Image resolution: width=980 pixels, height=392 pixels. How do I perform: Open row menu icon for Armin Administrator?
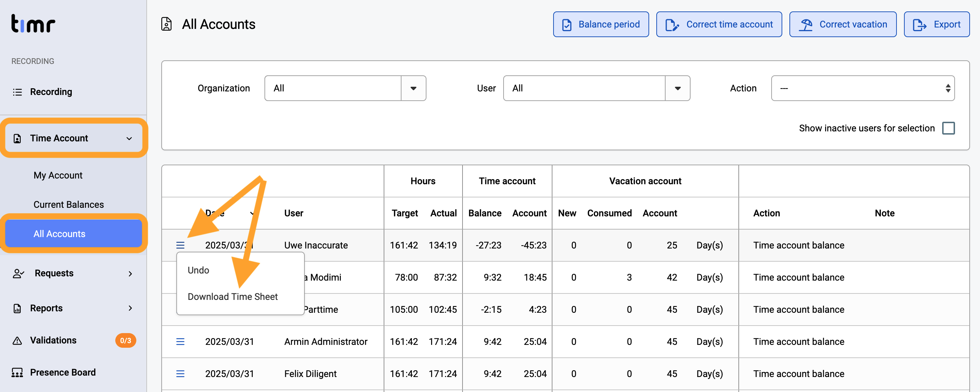180,342
